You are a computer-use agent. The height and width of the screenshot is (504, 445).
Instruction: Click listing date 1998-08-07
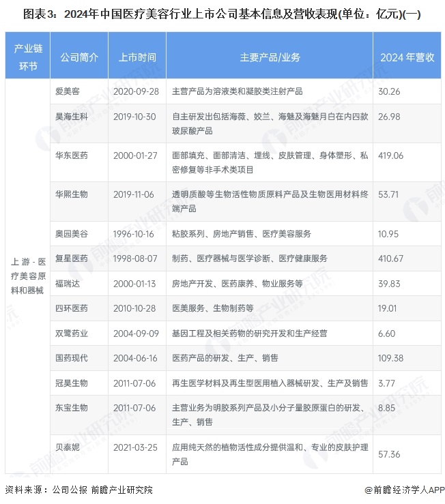135,258
